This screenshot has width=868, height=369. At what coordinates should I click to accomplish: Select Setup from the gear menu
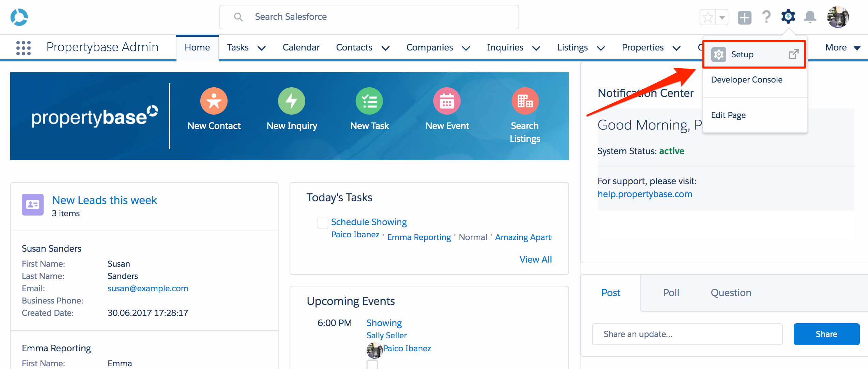(x=754, y=55)
